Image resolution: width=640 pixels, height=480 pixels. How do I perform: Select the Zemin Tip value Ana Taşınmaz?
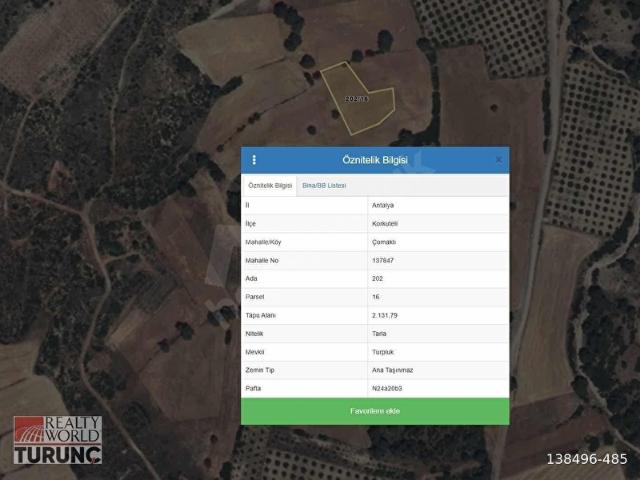(x=393, y=370)
